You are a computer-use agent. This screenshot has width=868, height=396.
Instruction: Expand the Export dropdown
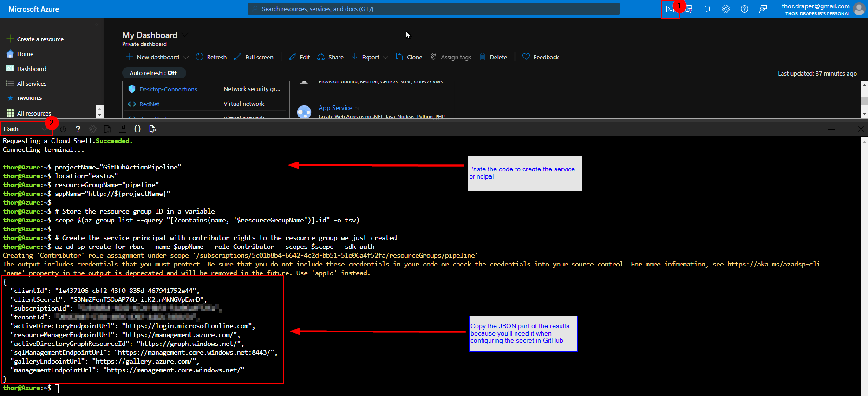pyautogui.click(x=385, y=58)
